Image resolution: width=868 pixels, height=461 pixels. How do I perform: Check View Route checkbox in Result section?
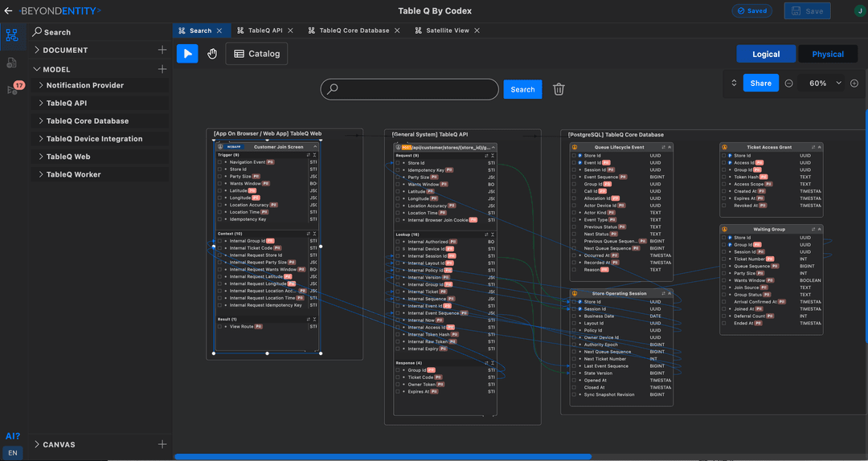click(219, 327)
